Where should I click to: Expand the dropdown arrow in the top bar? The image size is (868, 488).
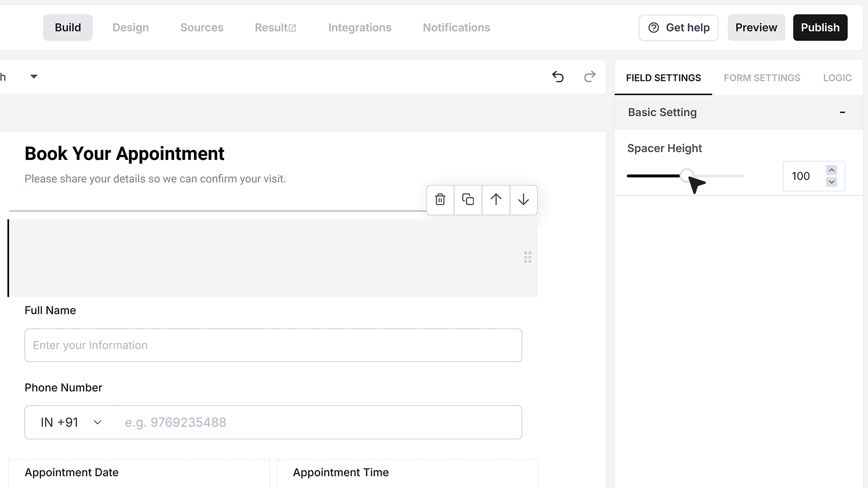tap(34, 76)
